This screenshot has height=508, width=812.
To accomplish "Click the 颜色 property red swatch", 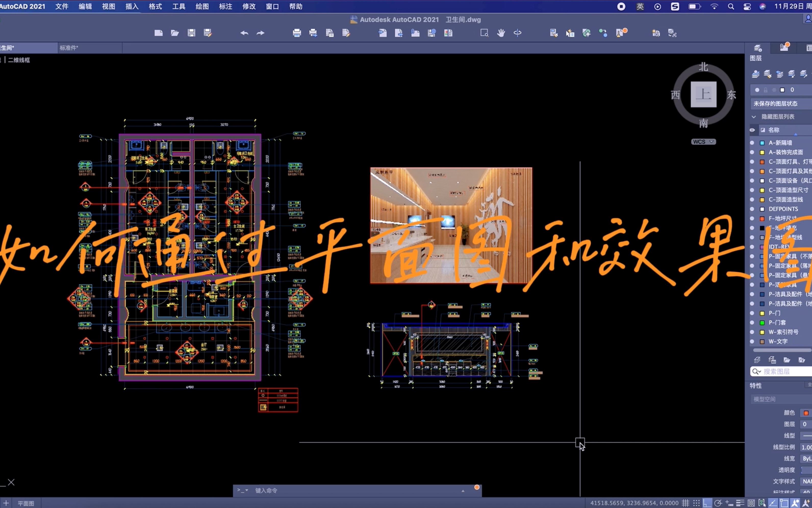I will click(x=806, y=413).
